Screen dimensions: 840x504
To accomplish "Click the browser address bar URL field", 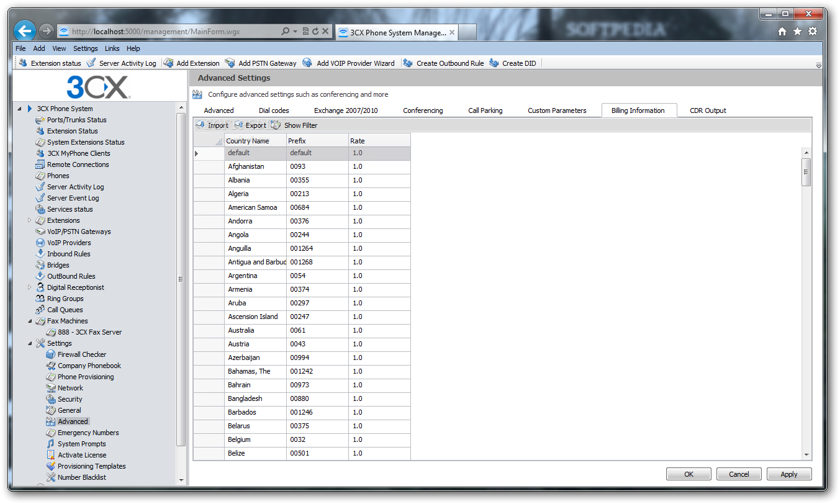I will tap(174, 32).
